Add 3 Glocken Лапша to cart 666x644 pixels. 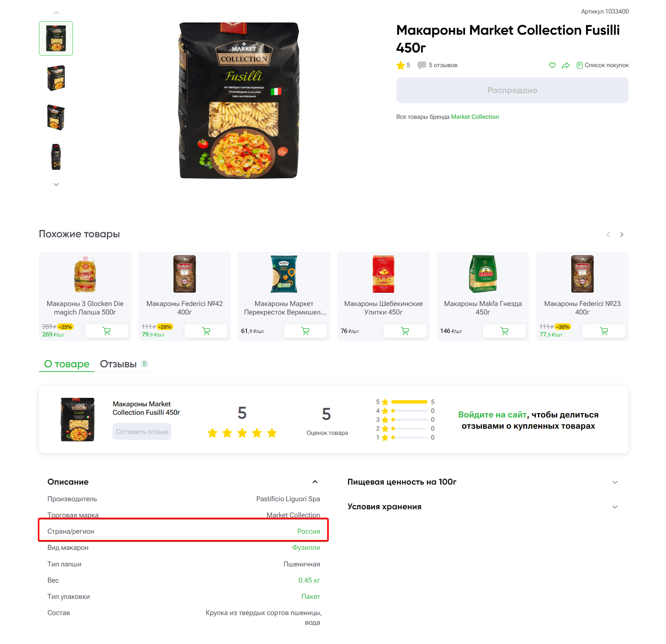pyautogui.click(x=107, y=331)
